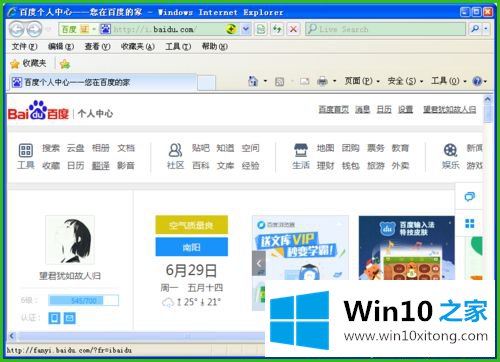This screenshot has width=500, height=362.
Task: Open the 贴吧 link
Action: tap(201, 148)
